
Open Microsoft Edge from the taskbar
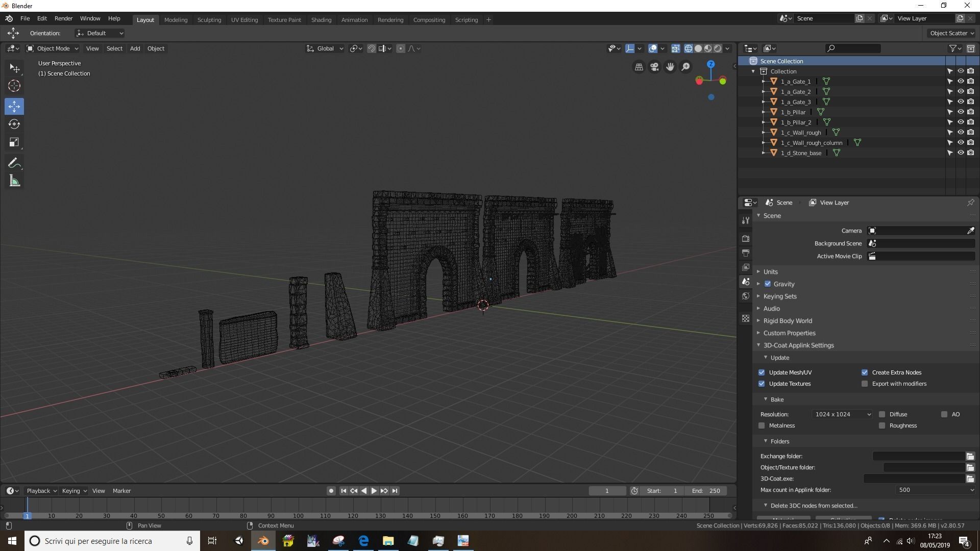point(363,541)
